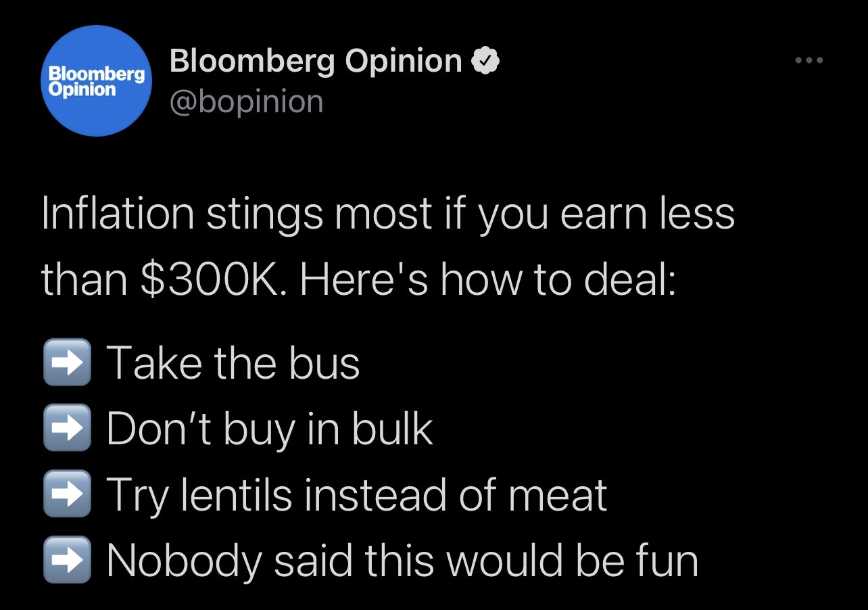Viewport: 868px width, 610px height.
Task: Click the verified checkmark badge
Action: 485,62
